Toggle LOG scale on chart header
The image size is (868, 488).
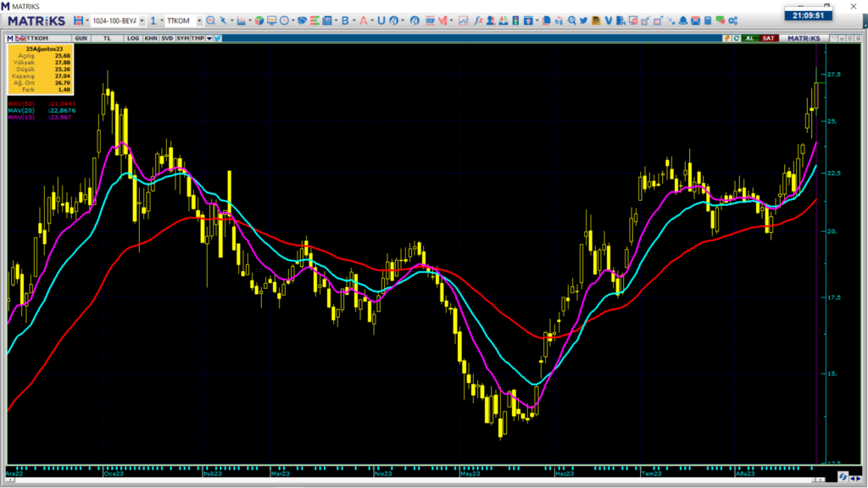pos(133,38)
